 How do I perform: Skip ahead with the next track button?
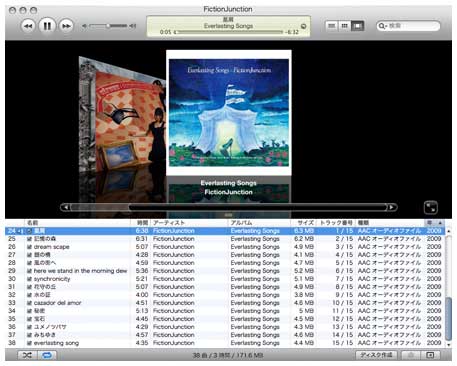point(66,26)
